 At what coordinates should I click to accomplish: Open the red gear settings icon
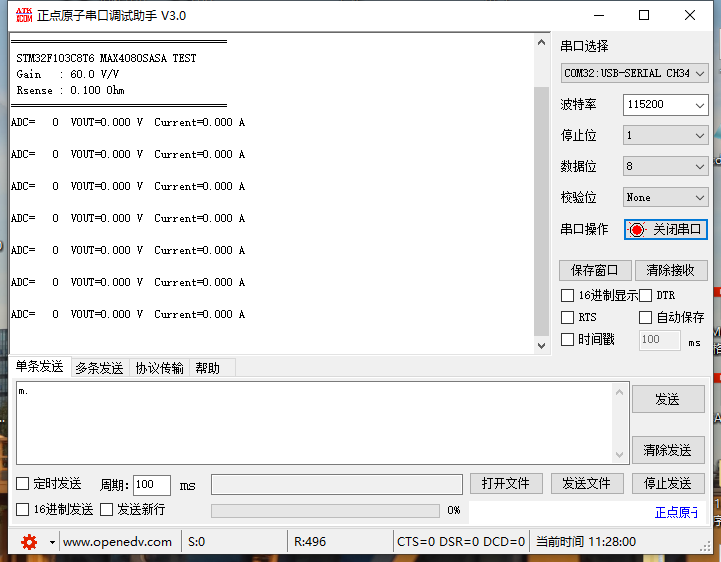[29, 542]
